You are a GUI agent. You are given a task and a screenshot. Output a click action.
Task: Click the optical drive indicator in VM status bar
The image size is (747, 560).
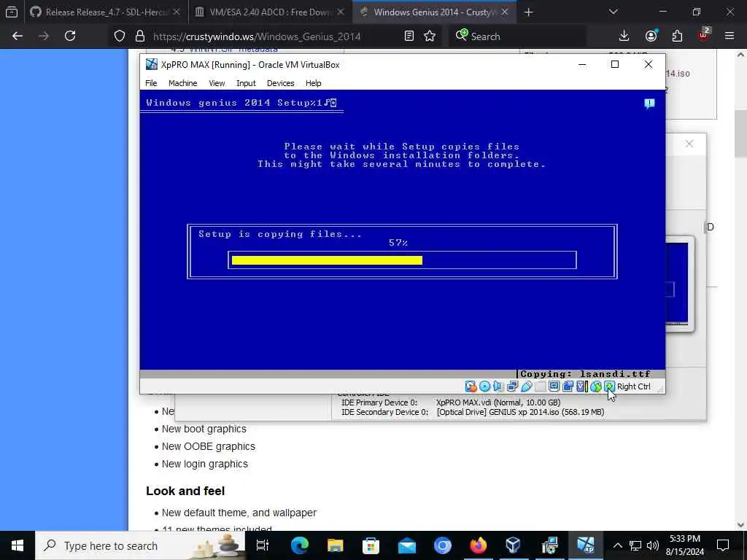[x=484, y=386]
